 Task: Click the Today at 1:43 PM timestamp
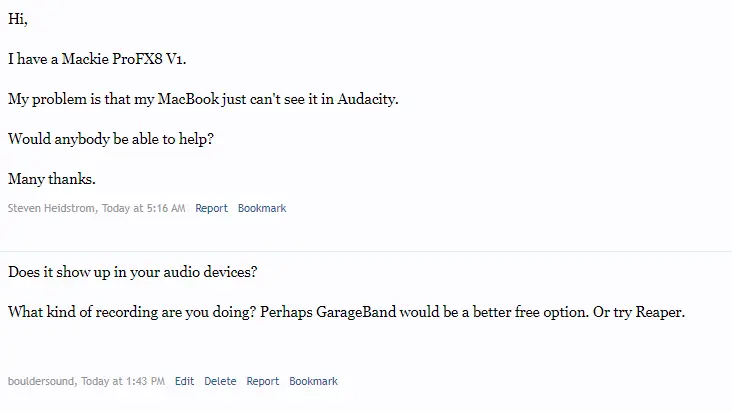[123, 381]
